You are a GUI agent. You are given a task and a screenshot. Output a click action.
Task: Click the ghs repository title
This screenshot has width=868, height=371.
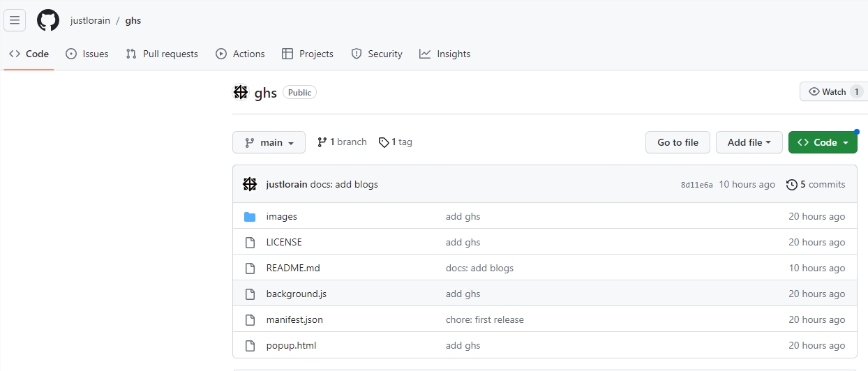[266, 93]
